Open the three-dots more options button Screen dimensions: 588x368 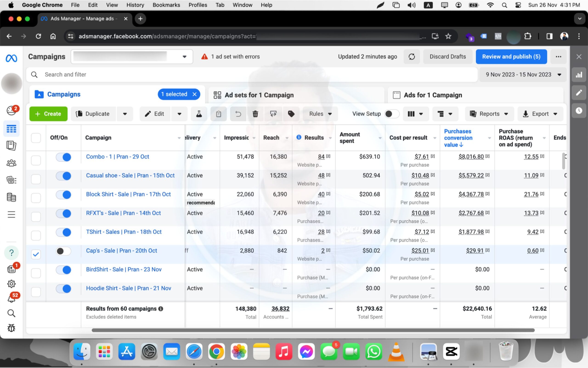[x=558, y=57]
